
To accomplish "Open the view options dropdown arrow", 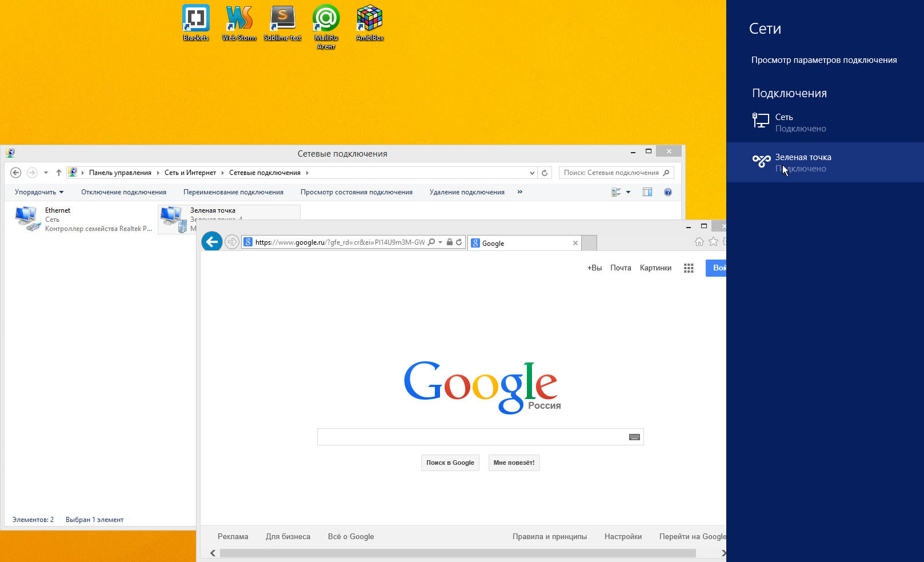I will coord(628,192).
